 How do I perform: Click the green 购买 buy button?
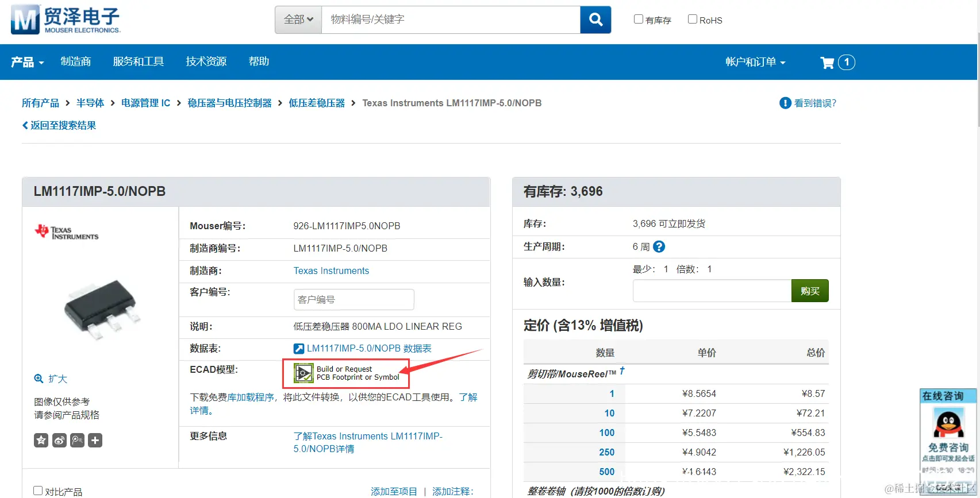click(810, 291)
